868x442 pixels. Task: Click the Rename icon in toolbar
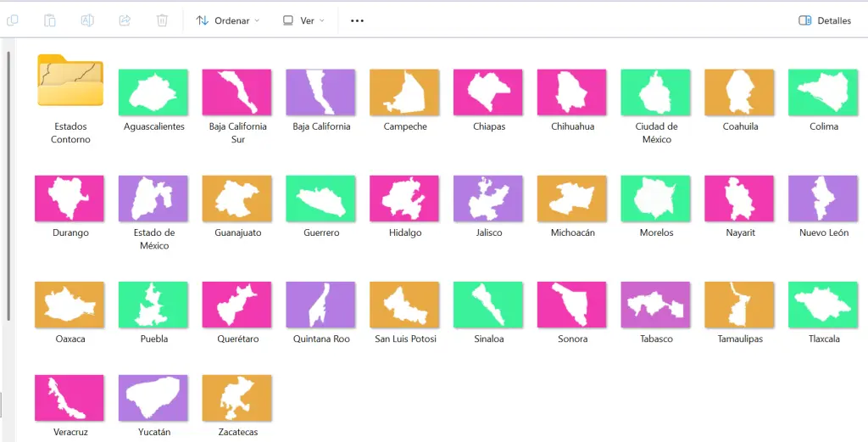tap(87, 20)
